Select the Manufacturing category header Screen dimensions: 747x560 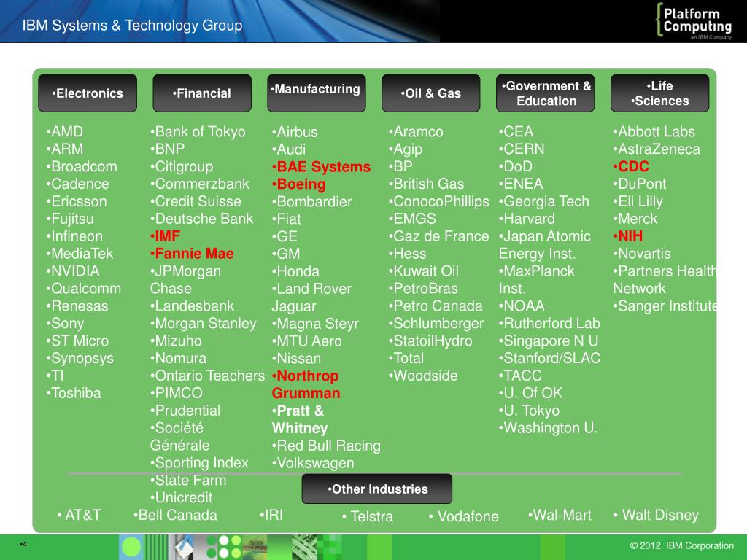coord(317,93)
